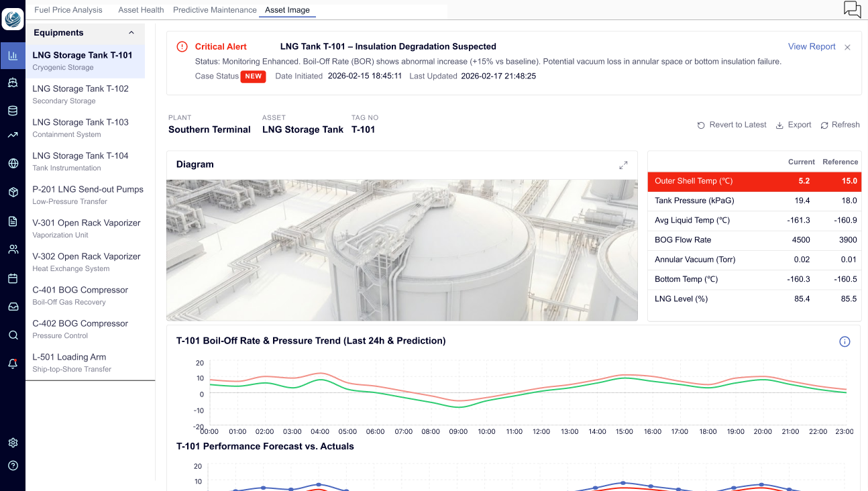Open the chat messages icon at top right
Screen dimensions: 868x491
[852, 9]
